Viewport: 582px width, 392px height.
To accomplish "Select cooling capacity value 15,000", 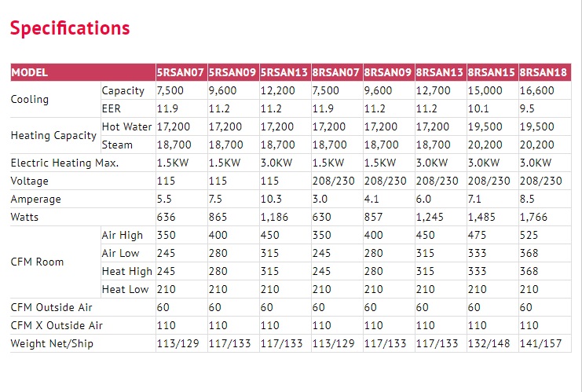I will click(x=485, y=91).
